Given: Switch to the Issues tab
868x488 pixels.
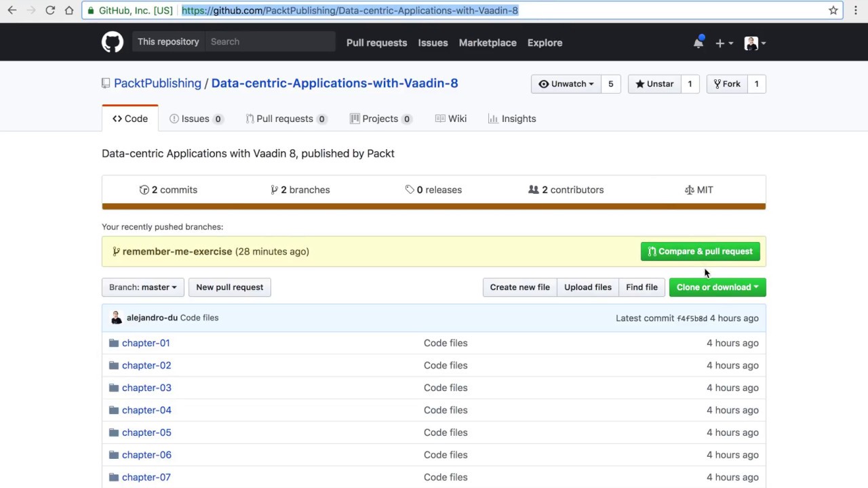Looking at the screenshot, I should pos(195,119).
